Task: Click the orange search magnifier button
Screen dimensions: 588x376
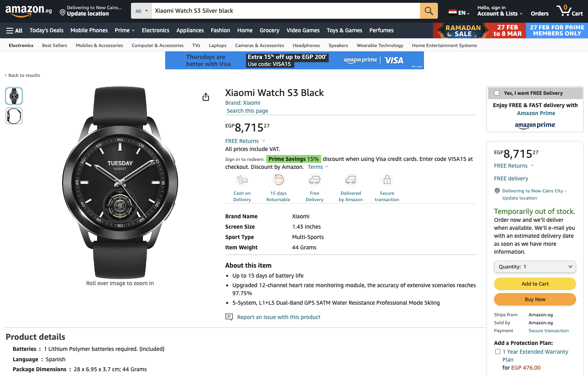Action: pyautogui.click(x=429, y=11)
